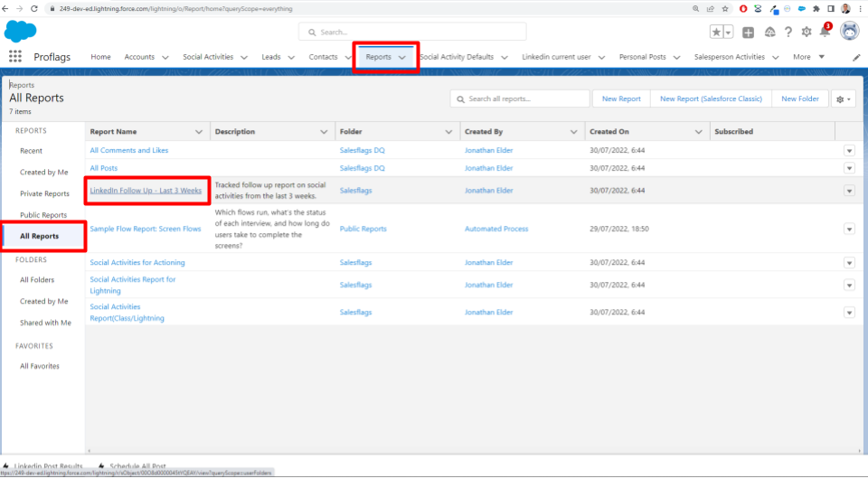Select Created by Me under Reports
The width and height of the screenshot is (868, 488).
pyautogui.click(x=44, y=173)
